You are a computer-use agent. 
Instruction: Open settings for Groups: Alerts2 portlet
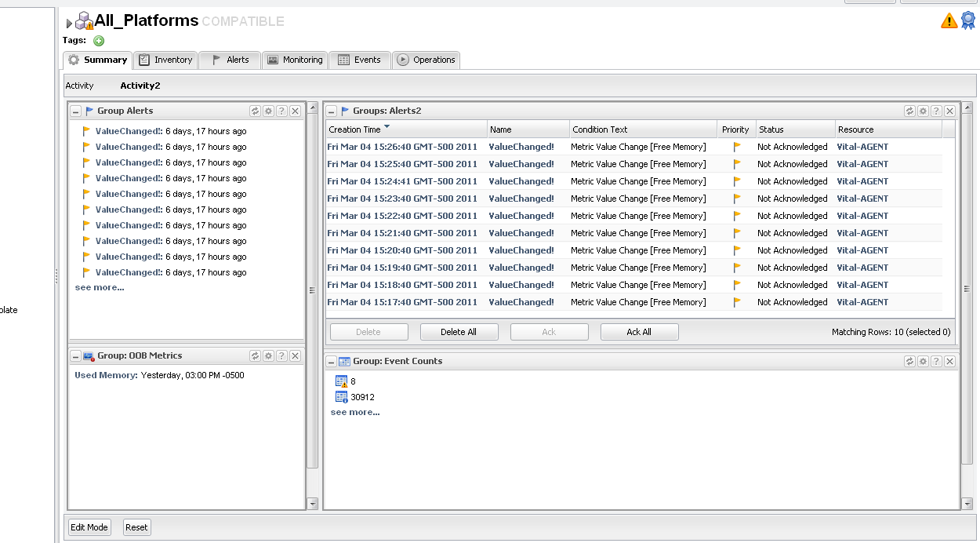click(923, 111)
